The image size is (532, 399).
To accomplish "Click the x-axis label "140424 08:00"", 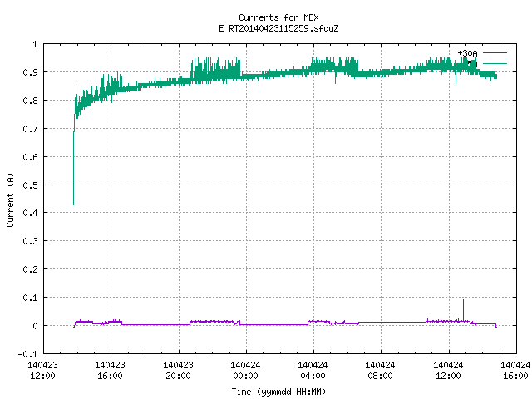I will click(381, 371).
